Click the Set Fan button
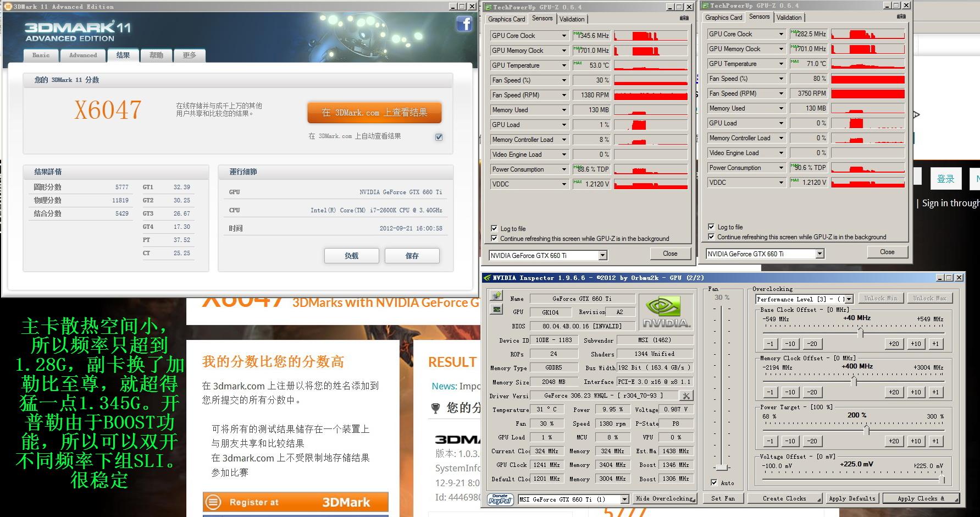Screen dimensions: 980x517 pyautogui.click(x=723, y=498)
